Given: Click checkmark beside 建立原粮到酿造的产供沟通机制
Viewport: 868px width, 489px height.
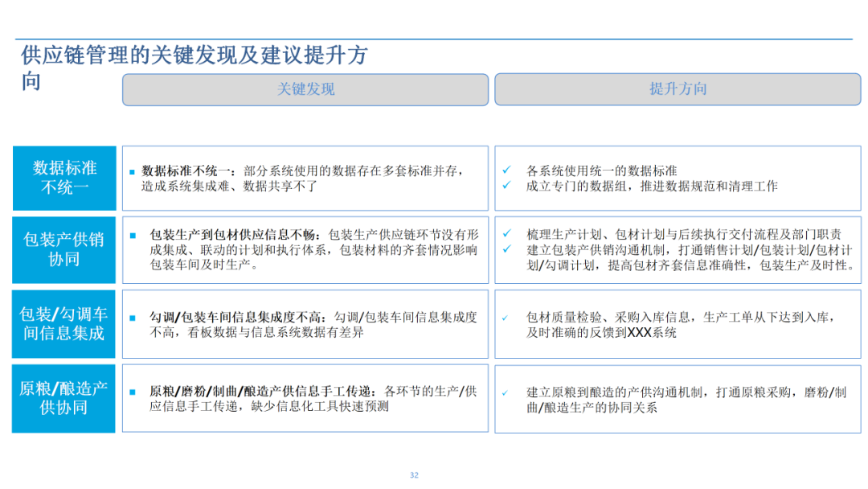Looking at the screenshot, I should click(x=505, y=392).
